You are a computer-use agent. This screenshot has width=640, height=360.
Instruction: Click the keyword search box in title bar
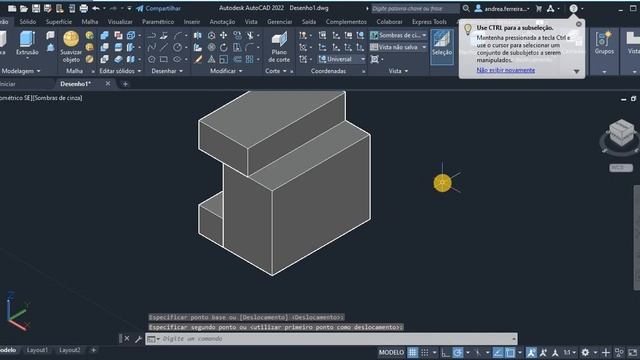(x=415, y=8)
